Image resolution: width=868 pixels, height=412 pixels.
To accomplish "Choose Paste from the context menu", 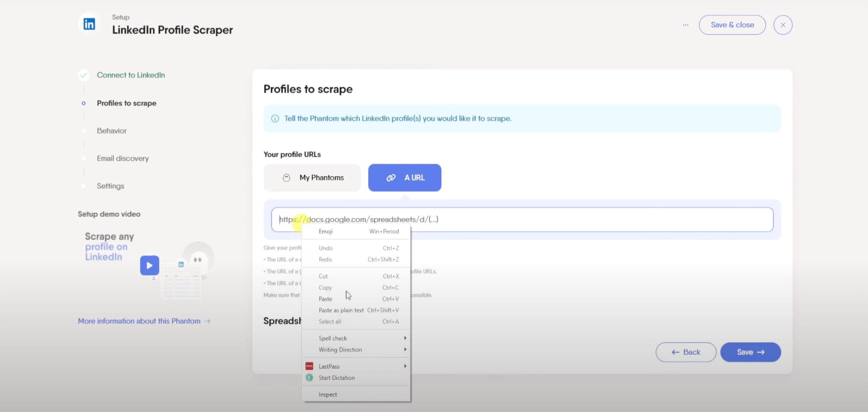I will coord(326,299).
